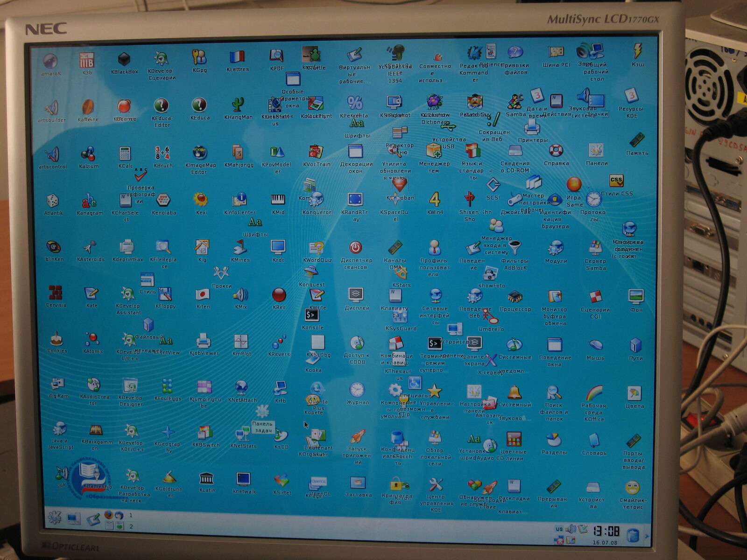This screenshot has width=747, height=560.
Task: Open KWin4 game icon
Action: (x=435, y=199)
